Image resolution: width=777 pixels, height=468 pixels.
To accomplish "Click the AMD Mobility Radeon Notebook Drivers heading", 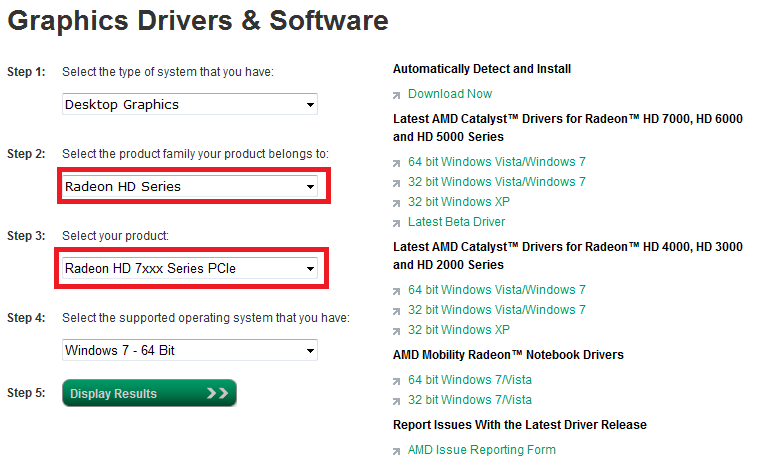I will pos(508,355).
